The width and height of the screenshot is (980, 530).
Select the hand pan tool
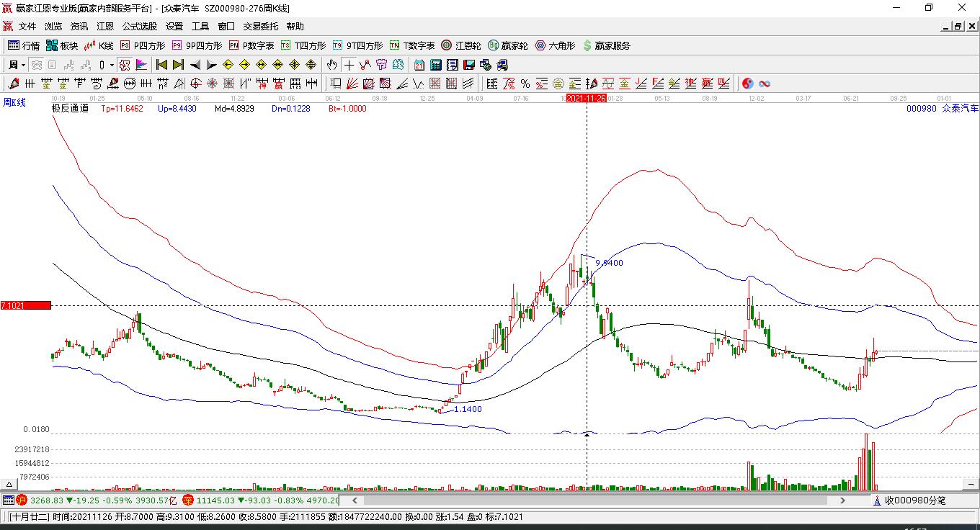point(331,65)
